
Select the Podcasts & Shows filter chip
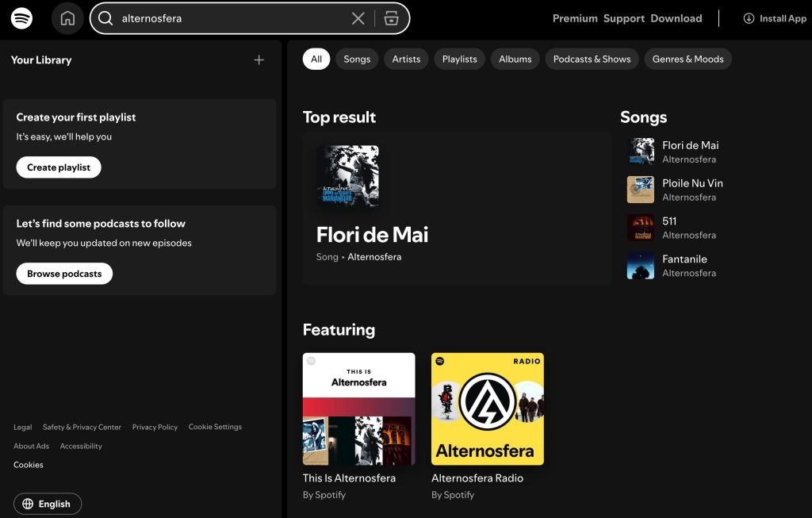(x=592, y=59)
